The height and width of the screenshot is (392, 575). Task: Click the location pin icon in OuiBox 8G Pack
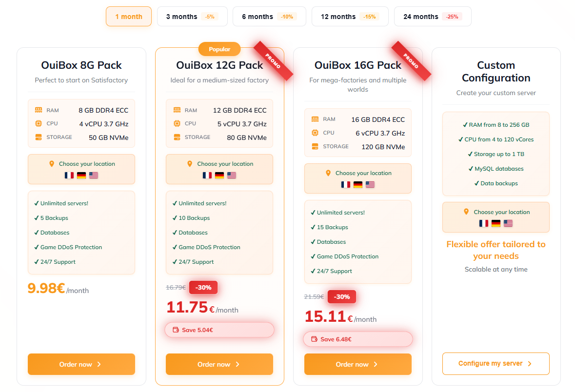pos(52,164)
